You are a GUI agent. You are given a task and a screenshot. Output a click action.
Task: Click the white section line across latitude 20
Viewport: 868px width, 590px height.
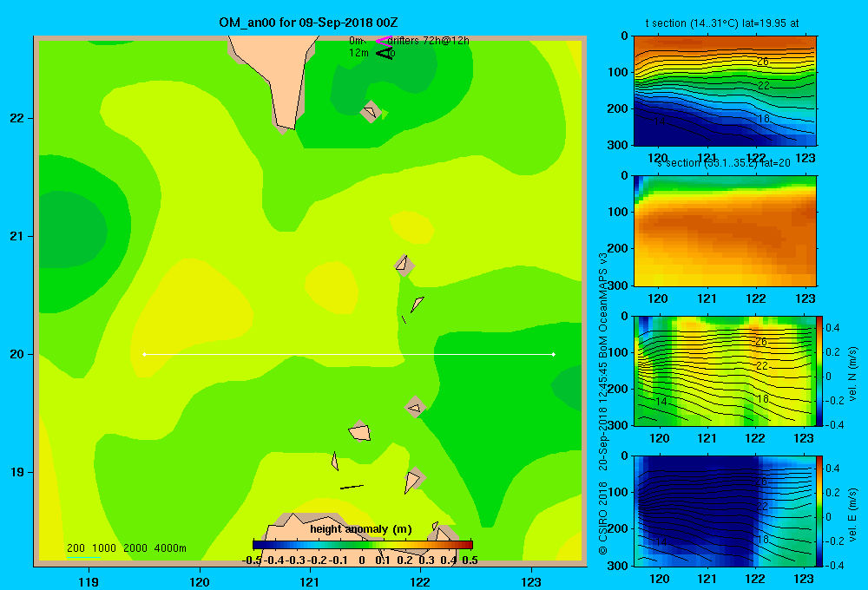[349, 354]
